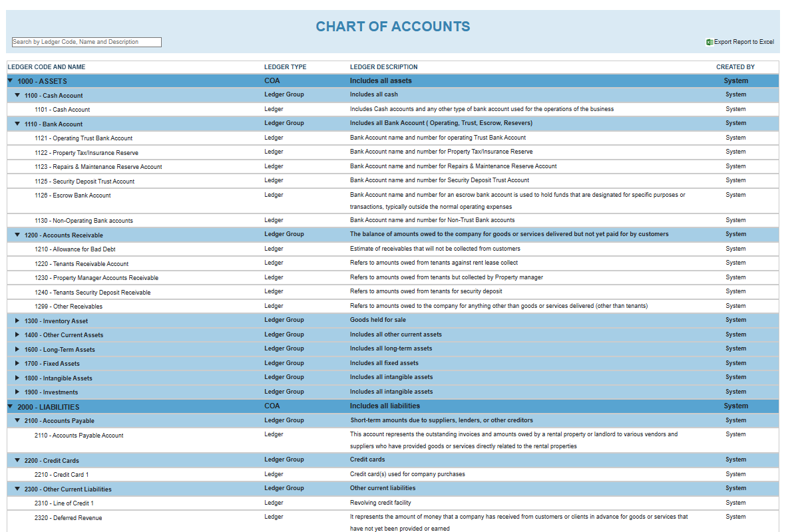Viewport: 786px width, 532px height.
Task: Collapse the 1000 - ASSETS section
Action: point(9,80)
